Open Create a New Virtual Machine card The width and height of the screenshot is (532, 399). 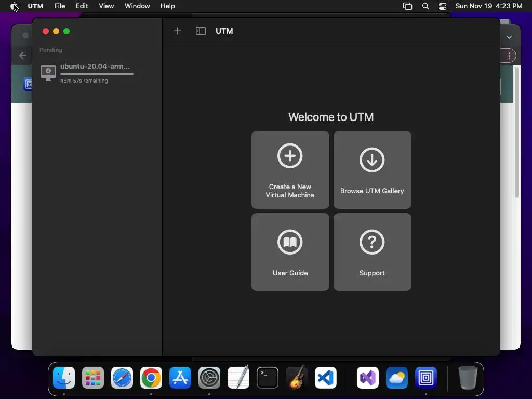pyautogui.click(x=290, y=170)
